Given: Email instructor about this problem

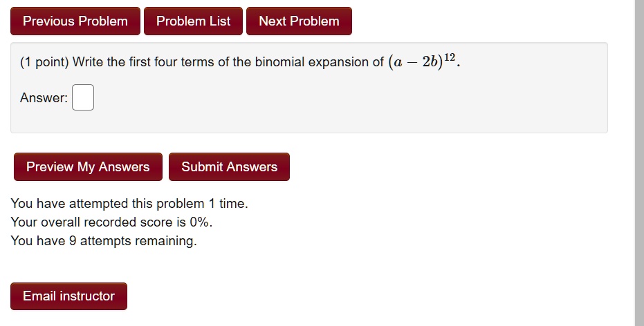Looking at the screenshot, I should (x=68, y=296).
